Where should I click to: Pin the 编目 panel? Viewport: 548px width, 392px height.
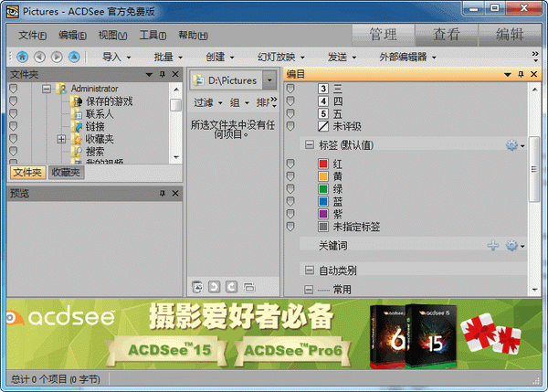tap(522, 74)
